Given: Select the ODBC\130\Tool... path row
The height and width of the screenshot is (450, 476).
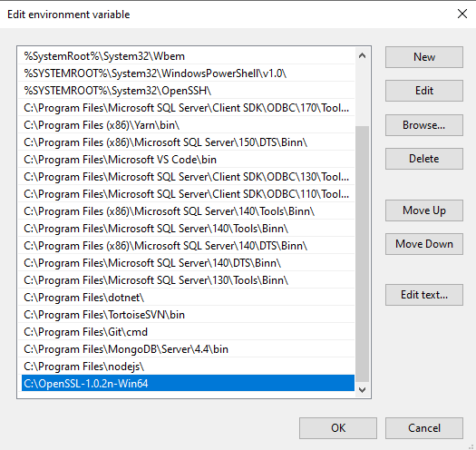Looking at the screenshot, I should pos(187,177).
